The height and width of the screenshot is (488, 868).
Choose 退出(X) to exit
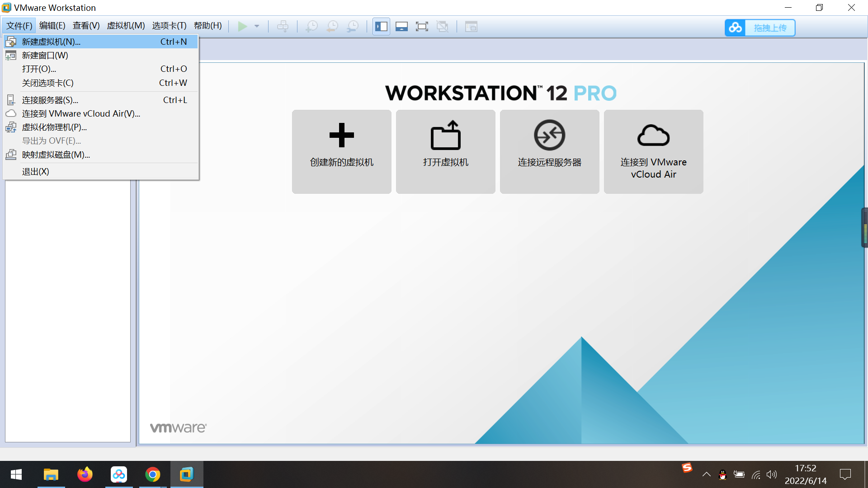100,171
